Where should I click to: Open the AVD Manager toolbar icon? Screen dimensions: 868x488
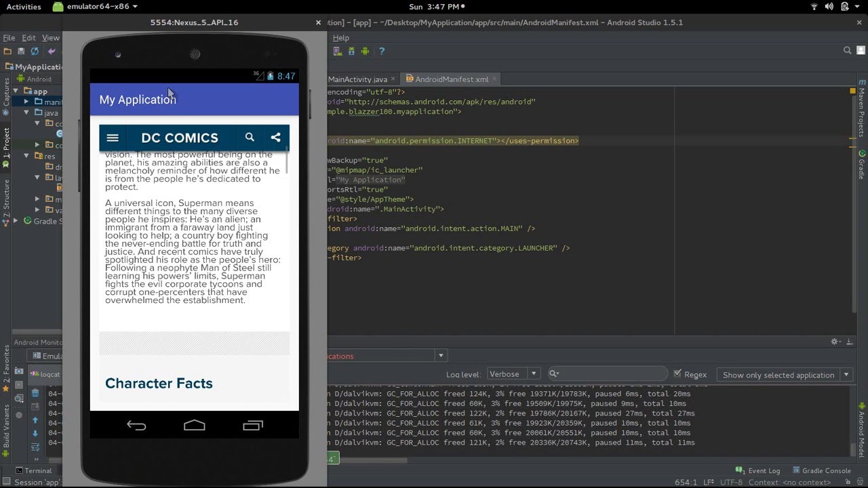(336, 51)
